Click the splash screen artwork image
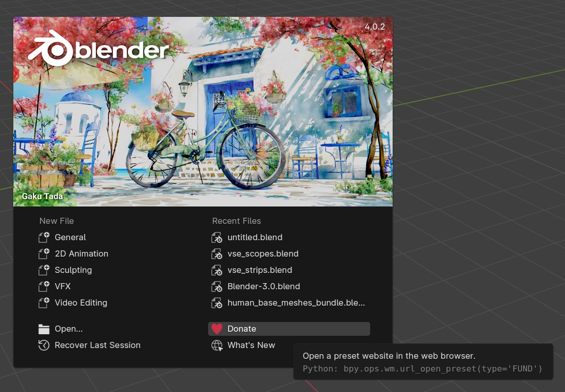Viewport: 565px width, 392px height. [x=203, y=112]
